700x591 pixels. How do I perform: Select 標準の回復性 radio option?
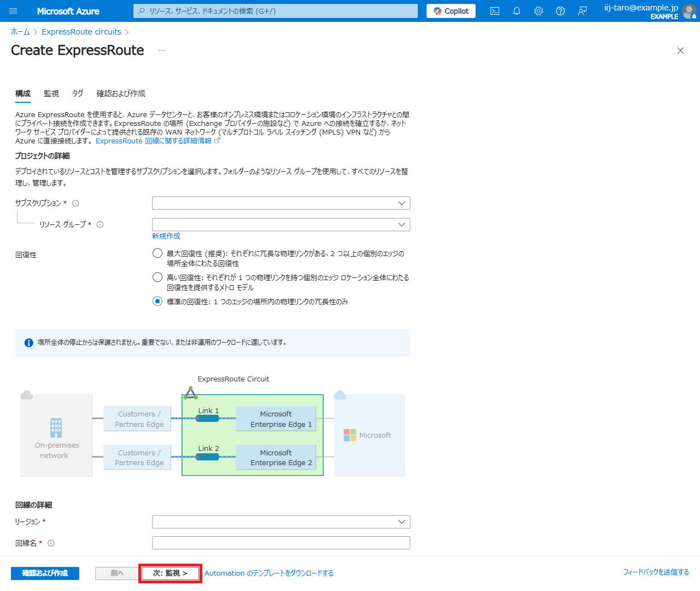click(x=157, y=301)
